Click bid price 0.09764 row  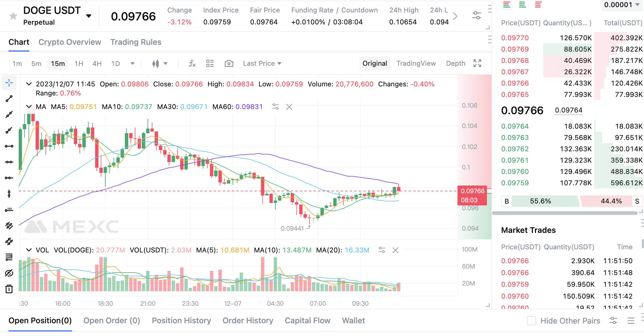572,126
